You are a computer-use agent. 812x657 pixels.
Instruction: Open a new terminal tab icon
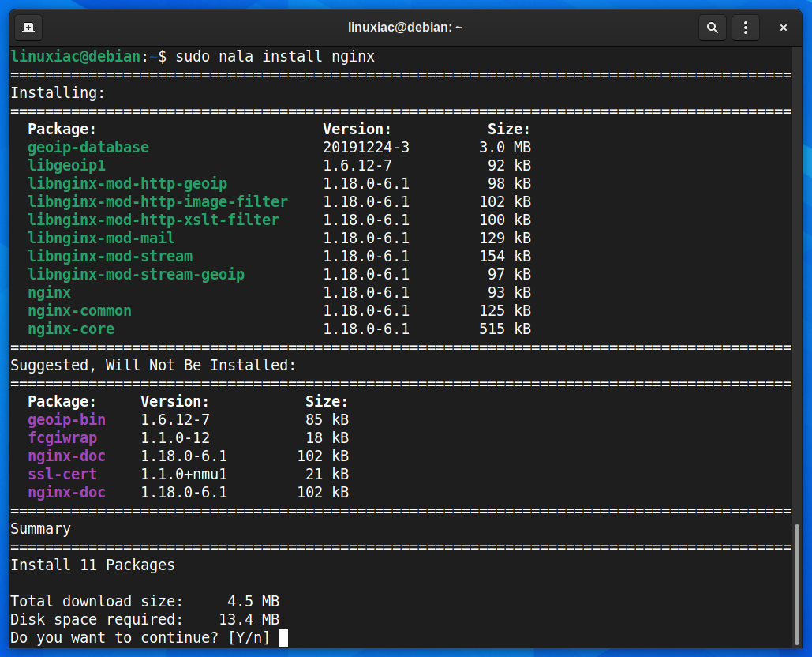[28, 28]
